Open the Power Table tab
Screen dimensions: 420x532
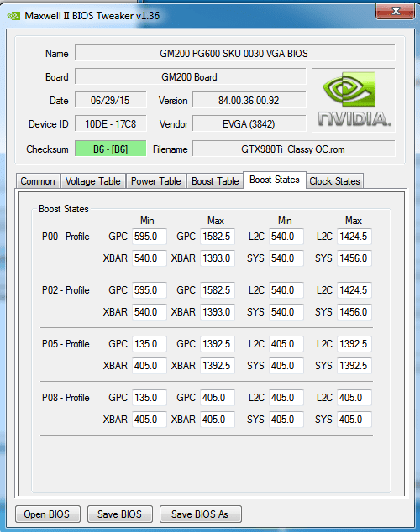coord(156,181)
